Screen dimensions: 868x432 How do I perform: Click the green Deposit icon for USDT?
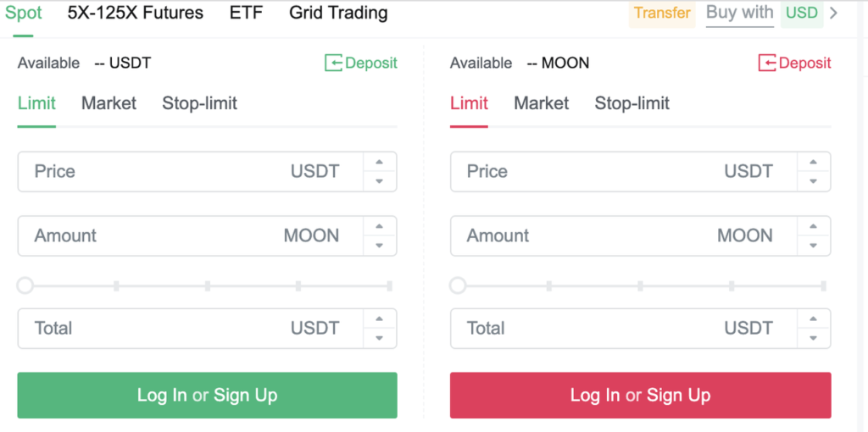pos(333,63)
